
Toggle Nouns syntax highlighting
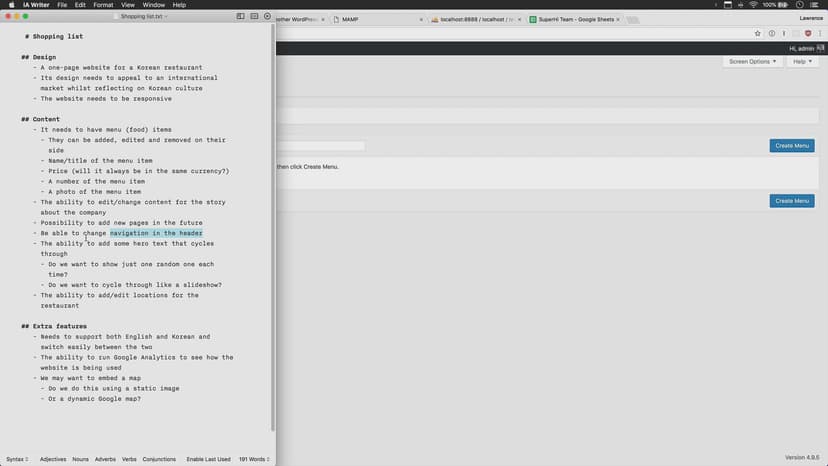[80, 459]
